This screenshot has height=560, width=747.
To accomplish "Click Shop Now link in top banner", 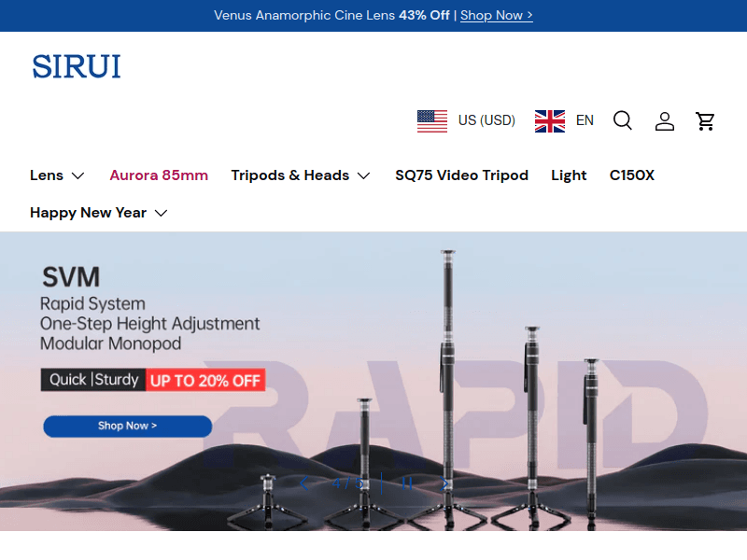I will tap(496, 16).
